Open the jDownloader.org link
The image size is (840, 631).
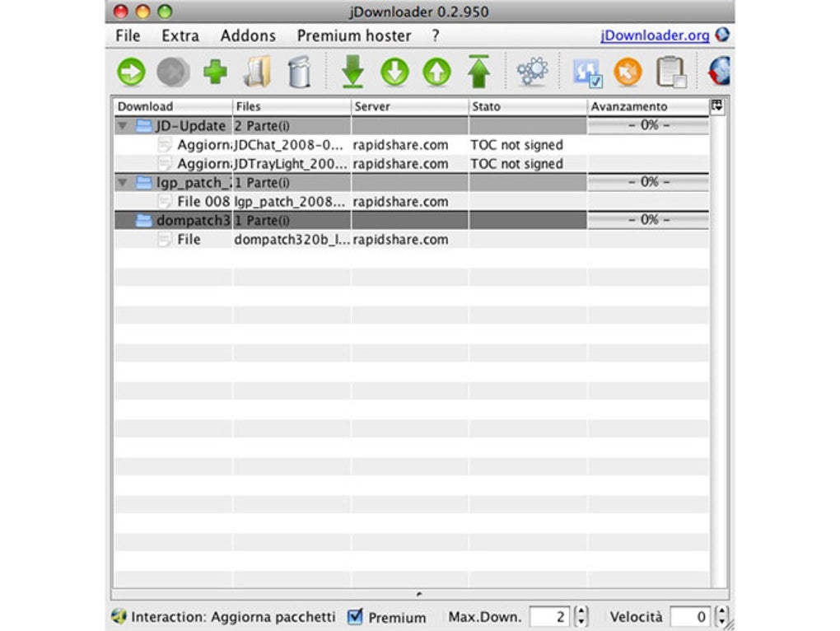pyautogui.click(x=655, y=35)
